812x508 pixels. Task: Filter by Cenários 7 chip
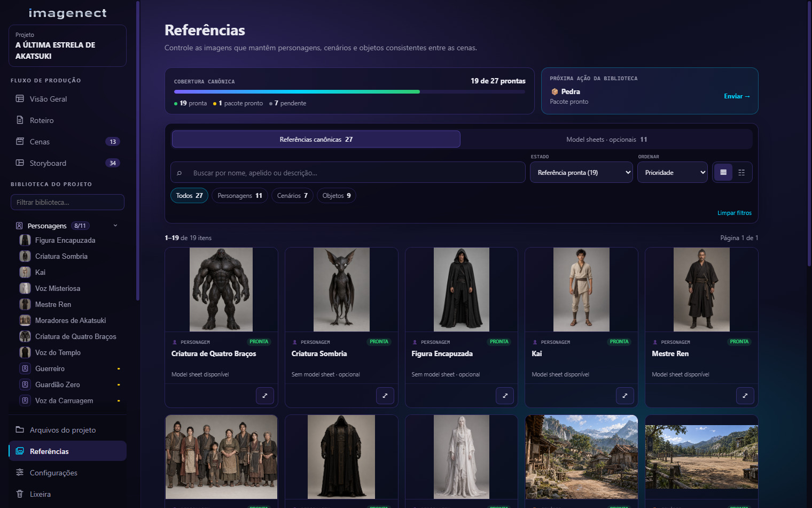(x=292, y=196)
